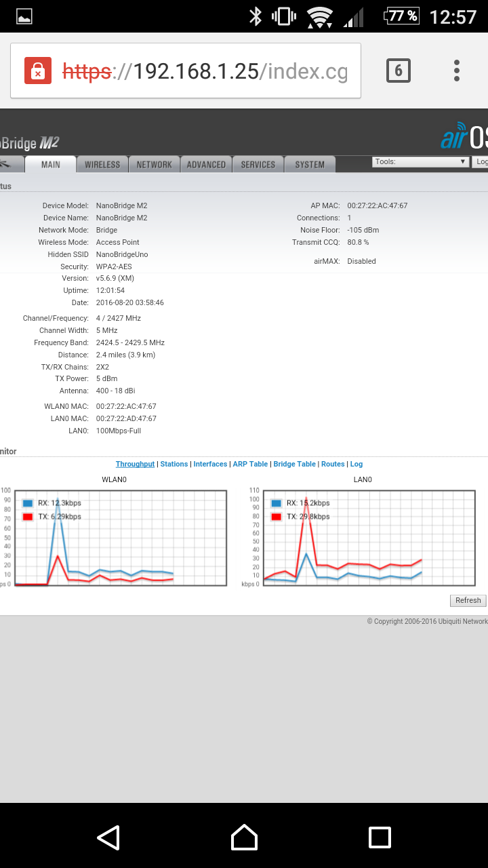Tap the Android back navigation button

click(x=108, y=837)
